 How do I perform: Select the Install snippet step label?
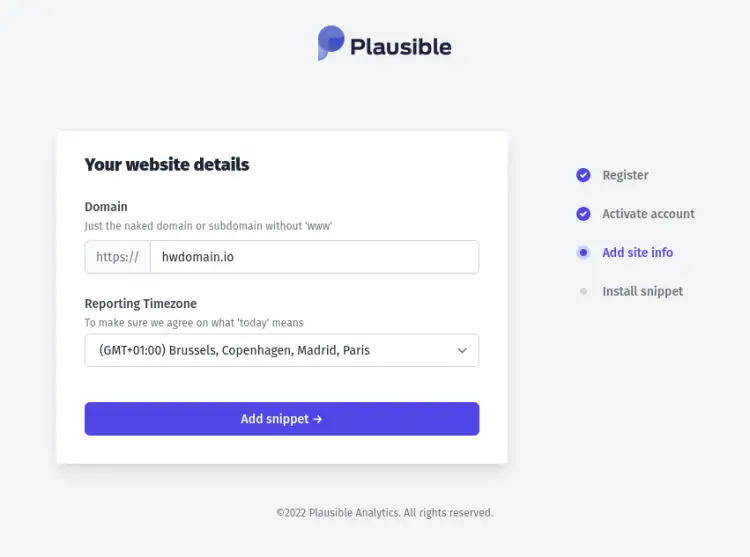[x=642, y=292]
